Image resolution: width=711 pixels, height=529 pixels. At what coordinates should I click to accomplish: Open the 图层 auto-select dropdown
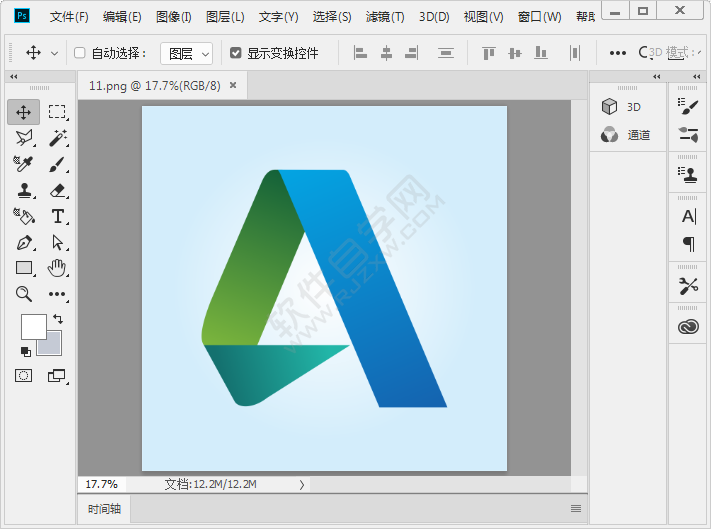pos(186,54)
